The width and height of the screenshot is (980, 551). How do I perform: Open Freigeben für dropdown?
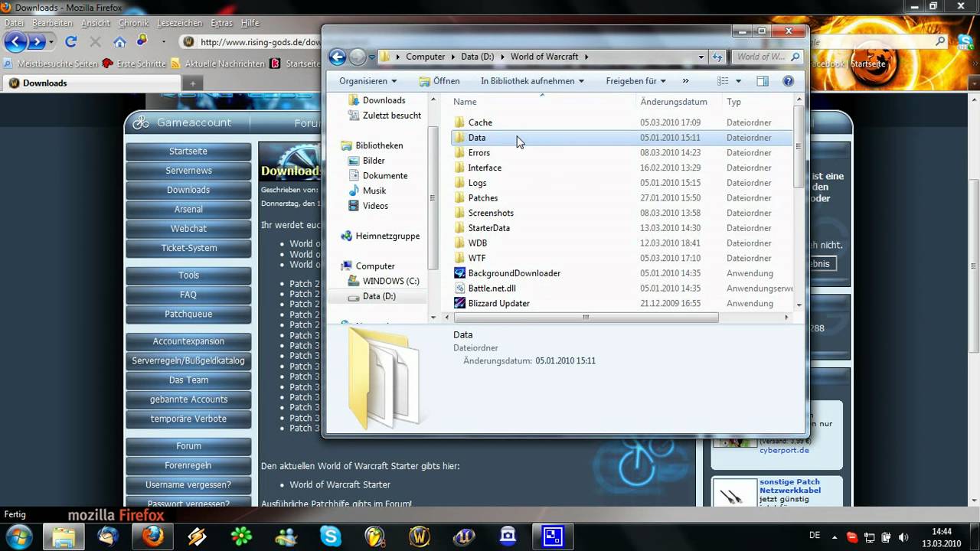pyautogui.click(x=635, y=80)
